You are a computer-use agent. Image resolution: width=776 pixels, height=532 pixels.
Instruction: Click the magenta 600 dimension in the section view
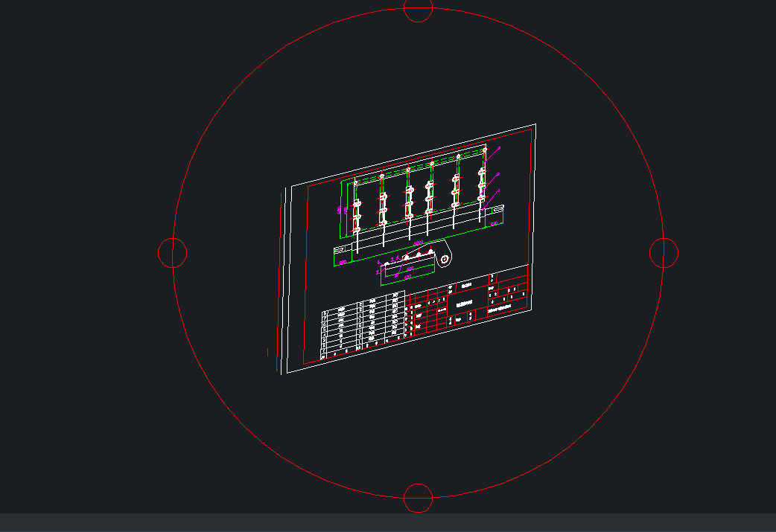click(x=409, y=268)
